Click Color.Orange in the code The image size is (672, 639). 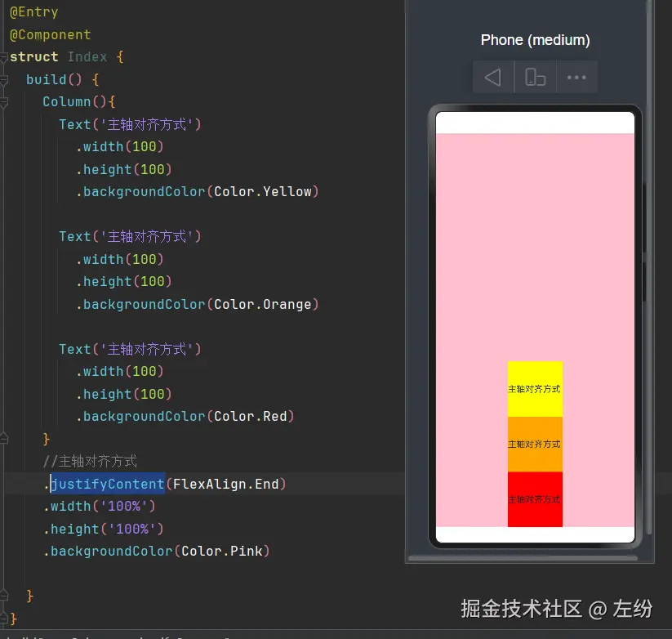click(263, 304)
